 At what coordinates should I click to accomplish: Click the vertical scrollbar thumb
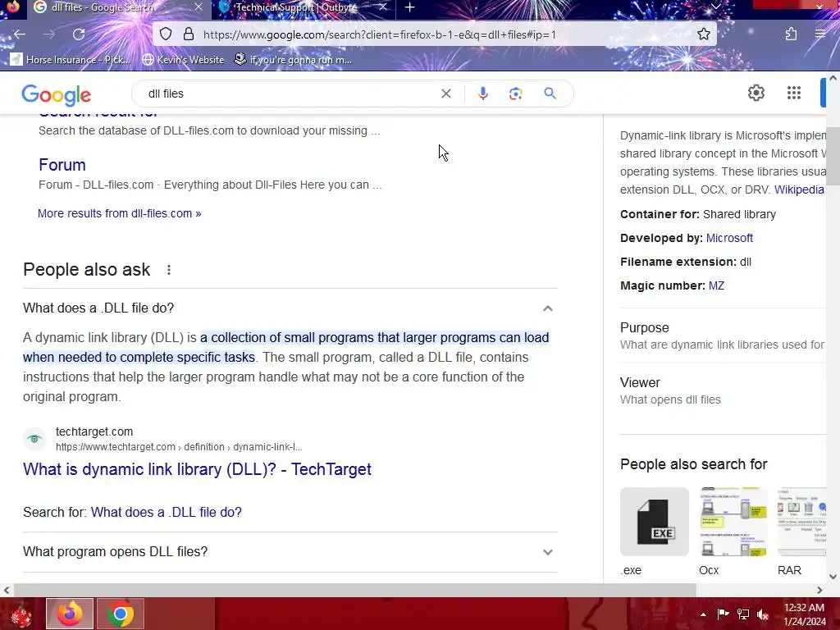point(833,156)
